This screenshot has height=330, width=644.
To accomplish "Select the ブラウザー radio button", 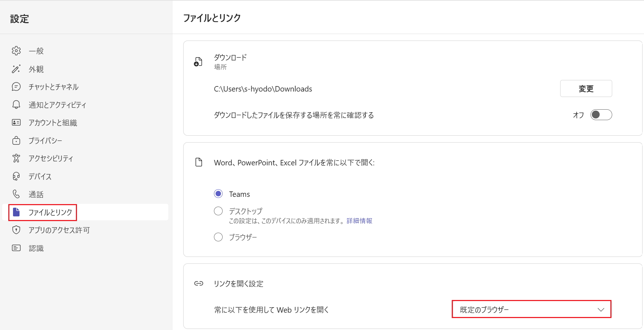I will point(218,237).
